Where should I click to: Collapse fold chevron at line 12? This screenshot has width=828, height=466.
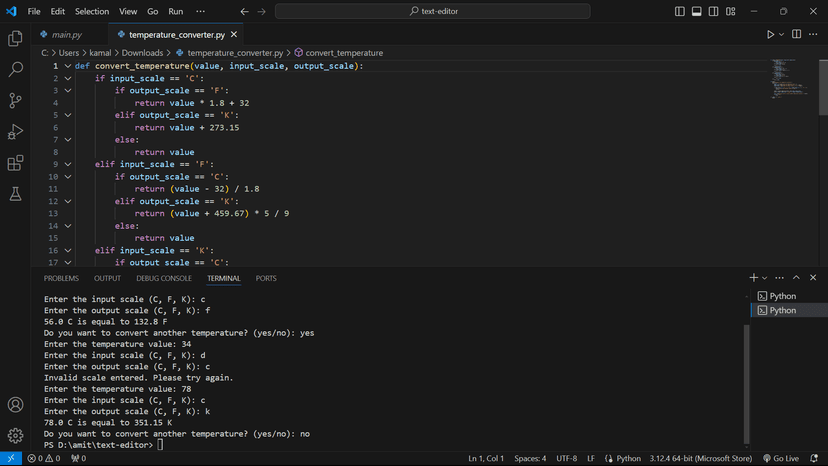68,201
